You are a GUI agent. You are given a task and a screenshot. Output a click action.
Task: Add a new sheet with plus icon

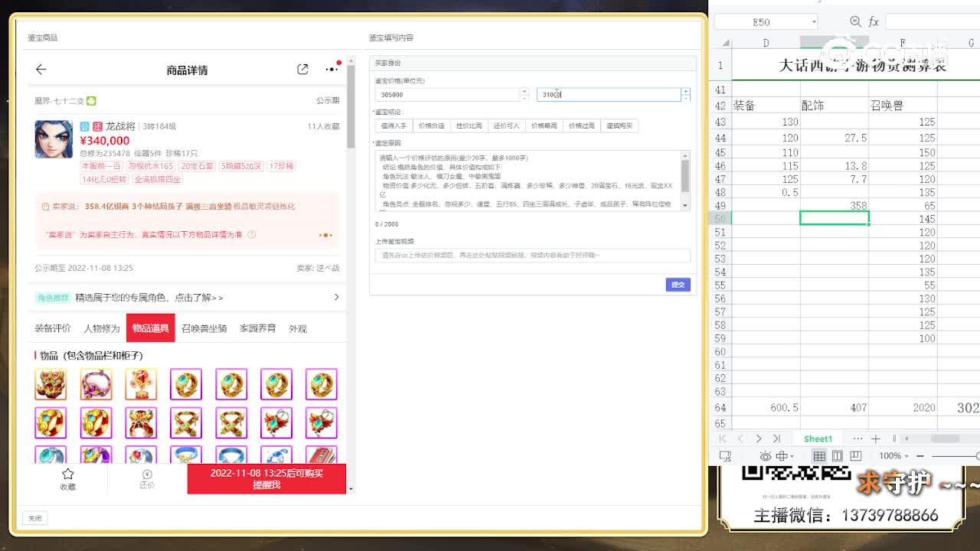point(876,439)
